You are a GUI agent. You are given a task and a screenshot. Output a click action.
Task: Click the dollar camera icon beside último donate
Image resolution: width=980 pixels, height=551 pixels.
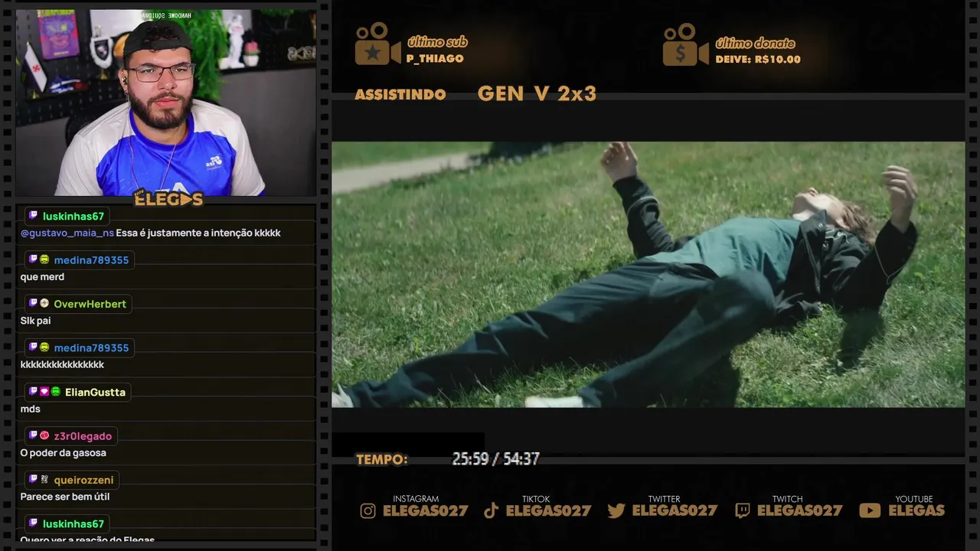tap(685, 44)
